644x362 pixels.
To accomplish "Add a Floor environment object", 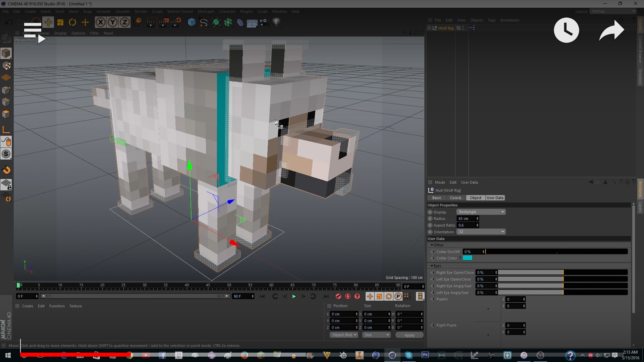I will pyautogui.click(x=252, y=23).
